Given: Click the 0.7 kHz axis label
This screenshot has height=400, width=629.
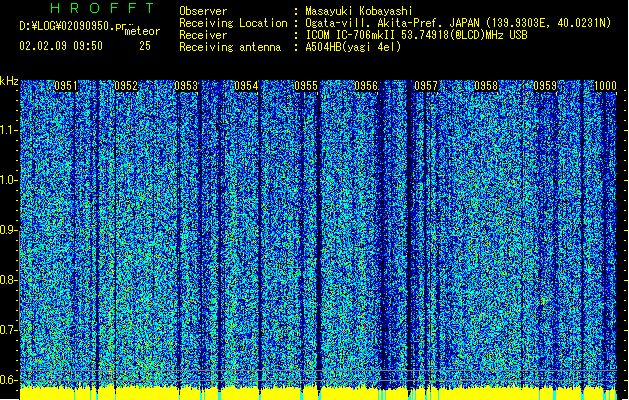Looking at the screenshot, I should click(x=8, y=330).
